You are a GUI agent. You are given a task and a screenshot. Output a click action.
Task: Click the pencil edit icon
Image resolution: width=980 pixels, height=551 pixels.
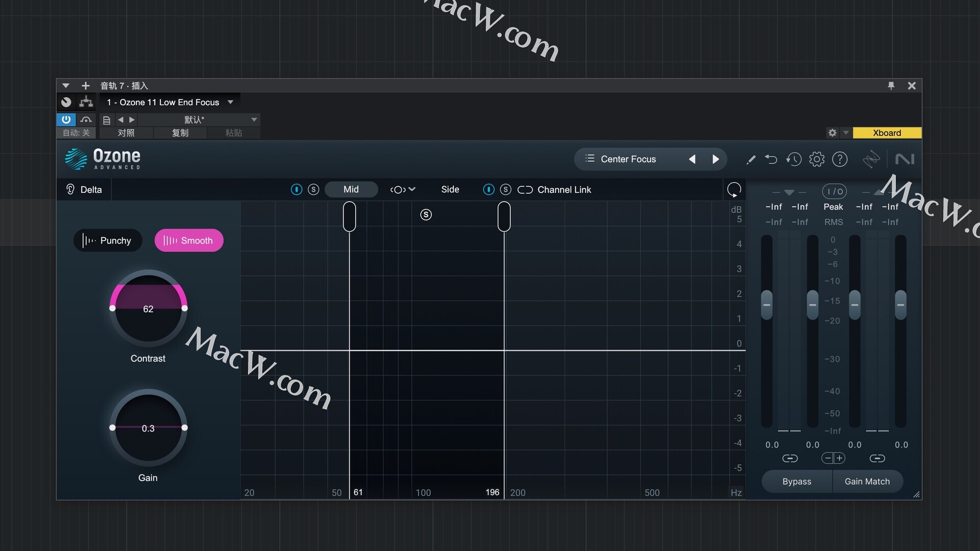(750, 160)
